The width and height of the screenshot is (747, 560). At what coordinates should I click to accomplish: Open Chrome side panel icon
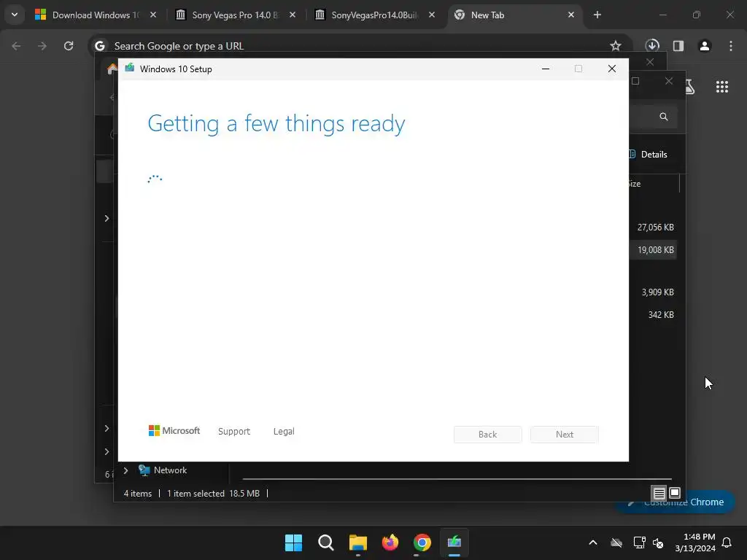(678, 46)
